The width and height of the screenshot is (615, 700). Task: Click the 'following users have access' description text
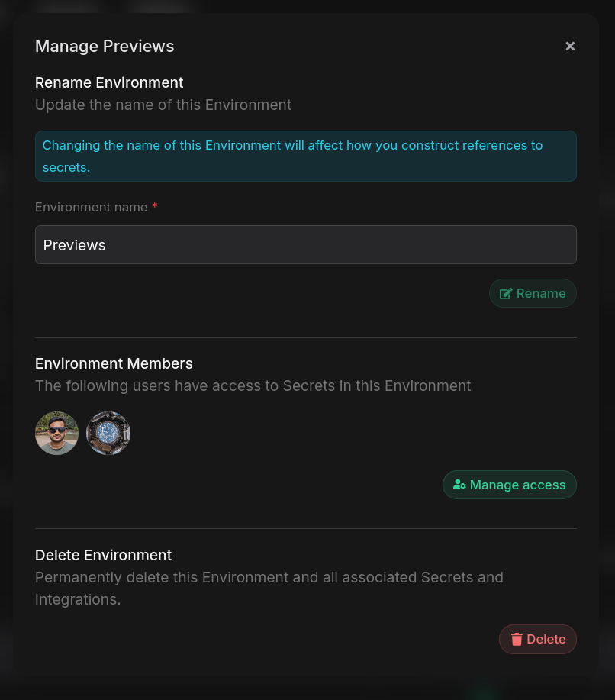coord(253,385)
